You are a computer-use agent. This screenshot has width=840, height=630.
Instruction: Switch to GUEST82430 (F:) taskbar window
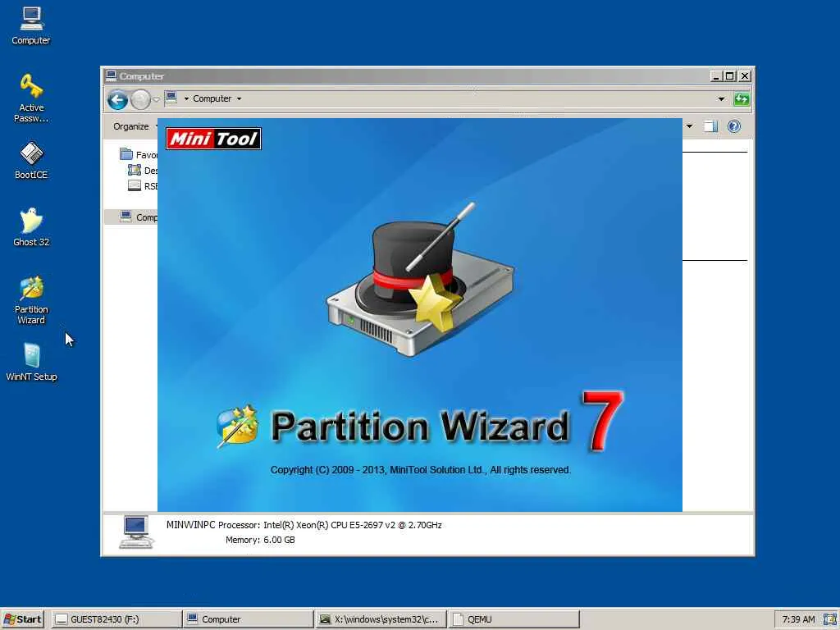point(116,619)
